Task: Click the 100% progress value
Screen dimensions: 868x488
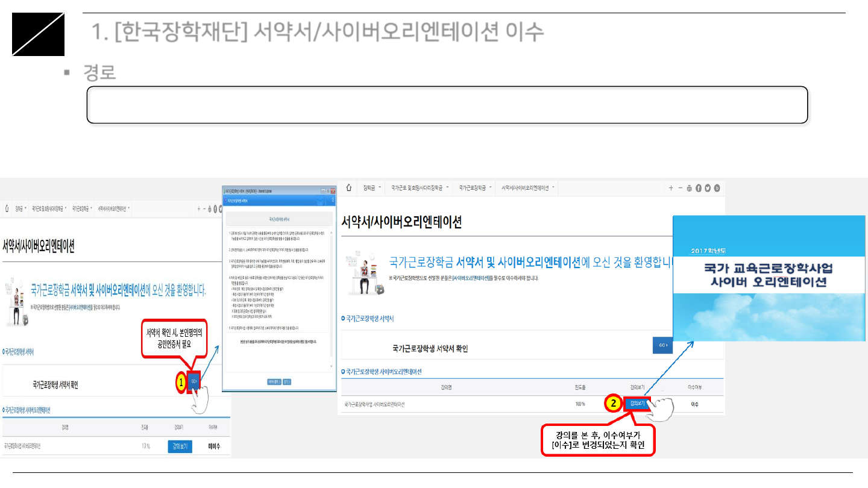Action: click(x=580, y=404)
